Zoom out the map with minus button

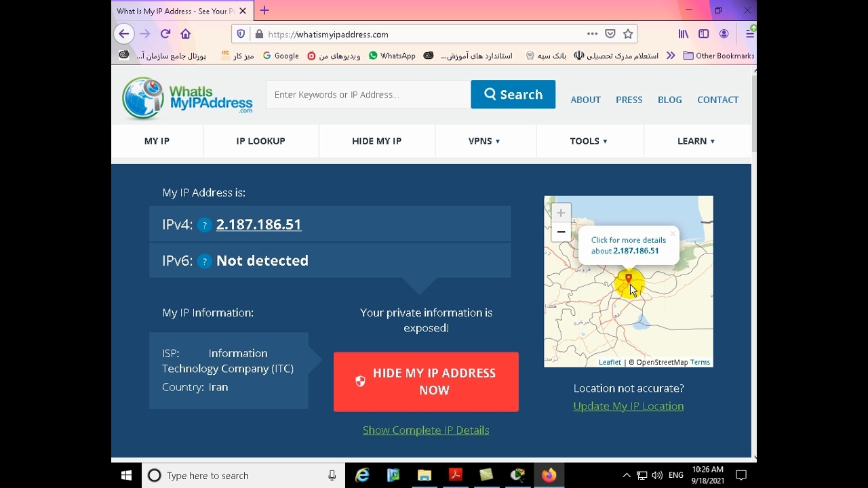click(561, 232)
